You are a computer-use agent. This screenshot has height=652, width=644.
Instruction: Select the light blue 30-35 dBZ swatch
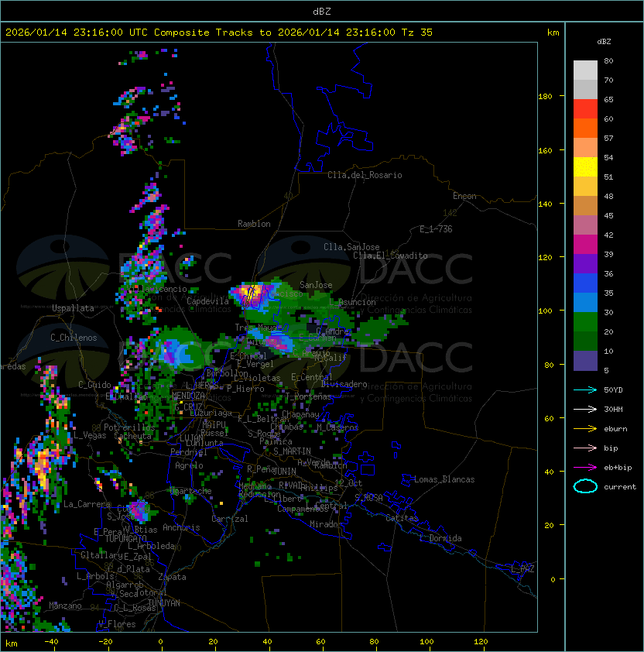(x=585, y=302)
